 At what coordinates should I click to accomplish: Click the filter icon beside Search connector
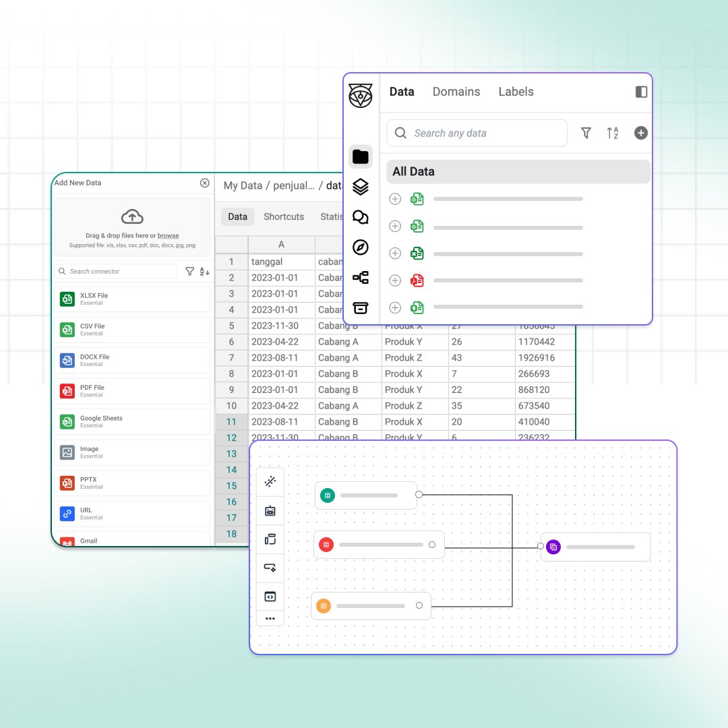pyautogui.click(x=190, y=271)
